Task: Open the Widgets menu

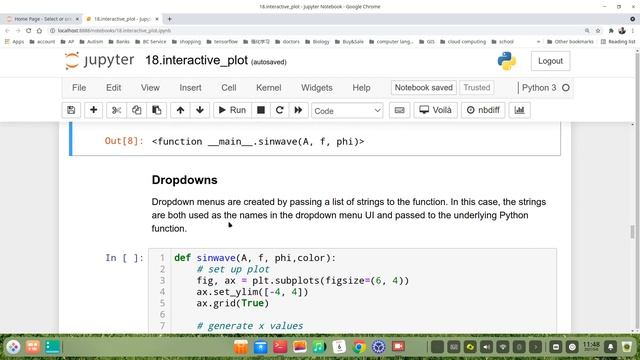Action: click(x=317, y=88)
